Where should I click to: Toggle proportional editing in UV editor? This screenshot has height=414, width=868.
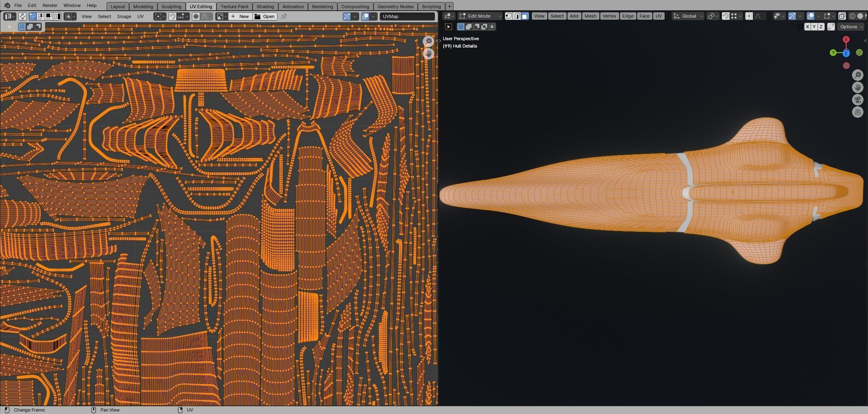196,16
